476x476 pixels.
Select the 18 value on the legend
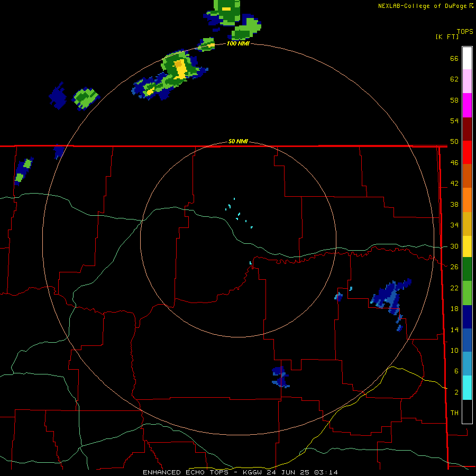[454, 309]
